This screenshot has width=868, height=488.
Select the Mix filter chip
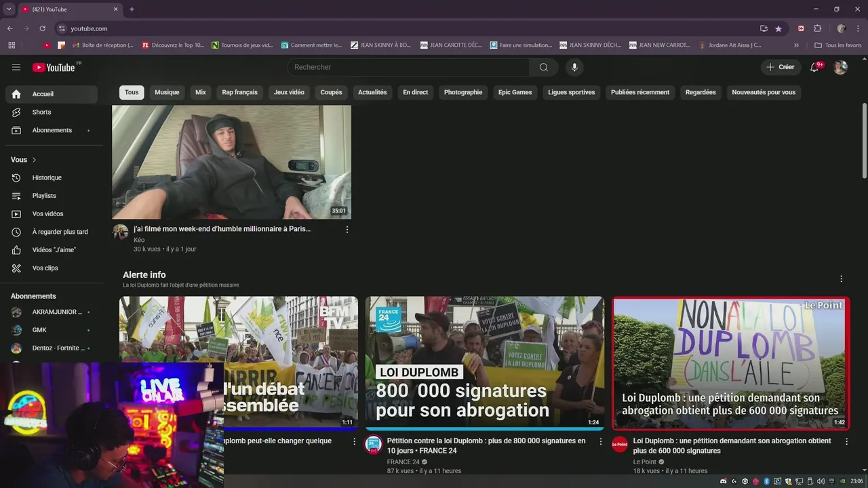point(201,92)
